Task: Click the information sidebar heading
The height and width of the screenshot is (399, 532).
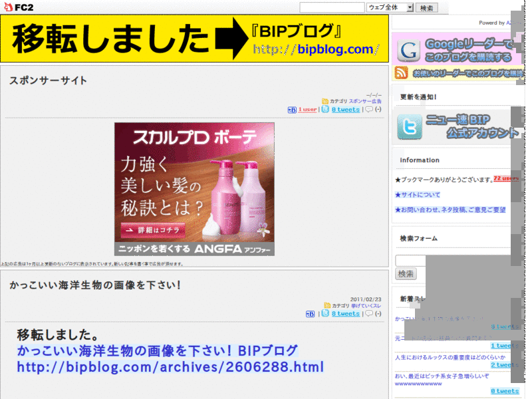Action: click(420, 160)
